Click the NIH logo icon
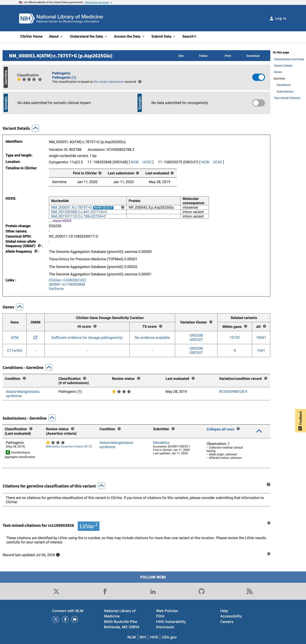 (x=27, y=19)
